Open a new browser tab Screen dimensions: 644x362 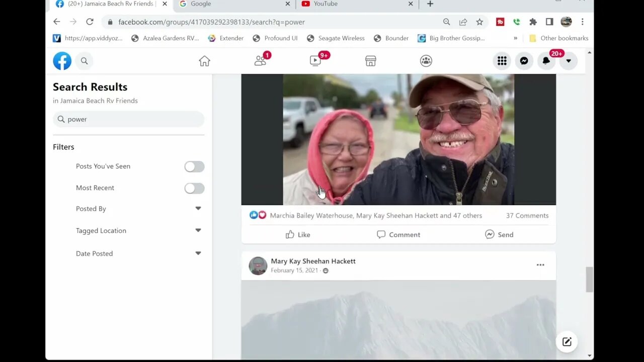(x=430, y=4)
